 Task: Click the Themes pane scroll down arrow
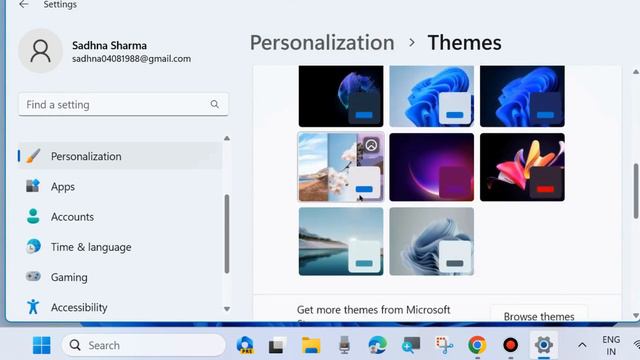(636, 316)
